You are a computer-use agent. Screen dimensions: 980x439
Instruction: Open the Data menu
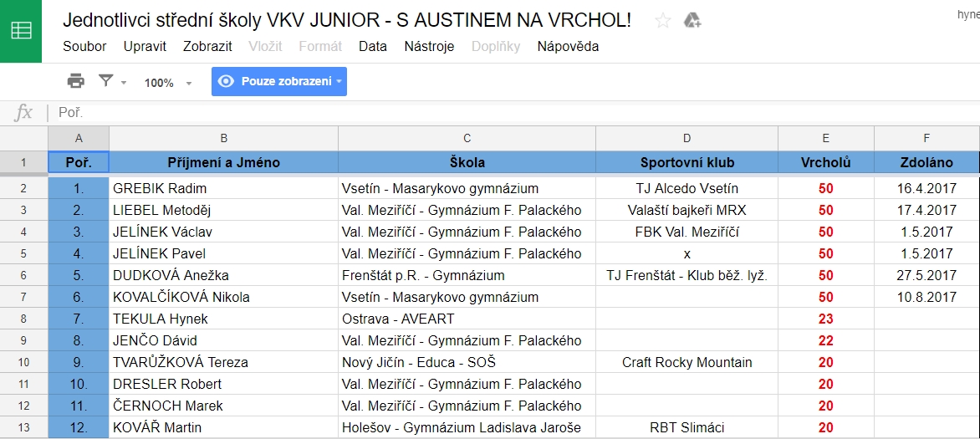click(x=372, y=46)
